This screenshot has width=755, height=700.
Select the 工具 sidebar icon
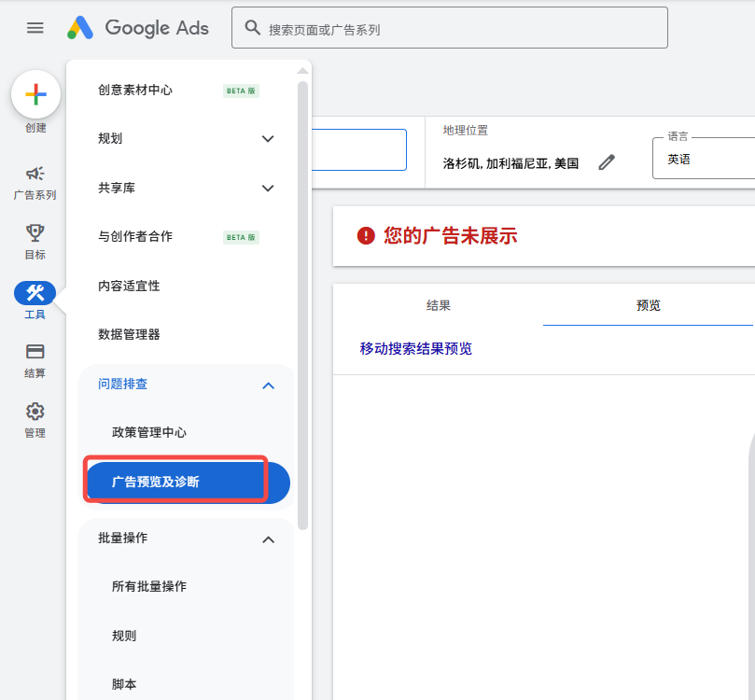tap(35, 295)
